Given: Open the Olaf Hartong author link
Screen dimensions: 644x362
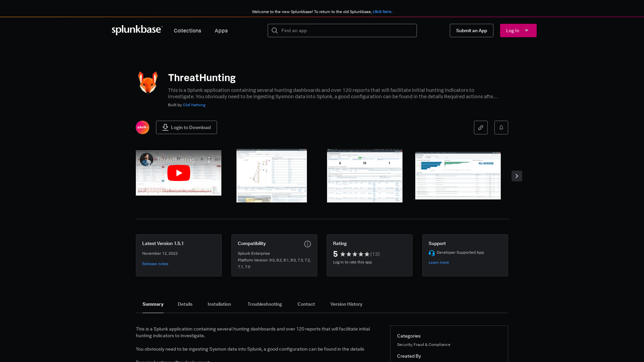Looking at the screenshot, I should point(194,105).
